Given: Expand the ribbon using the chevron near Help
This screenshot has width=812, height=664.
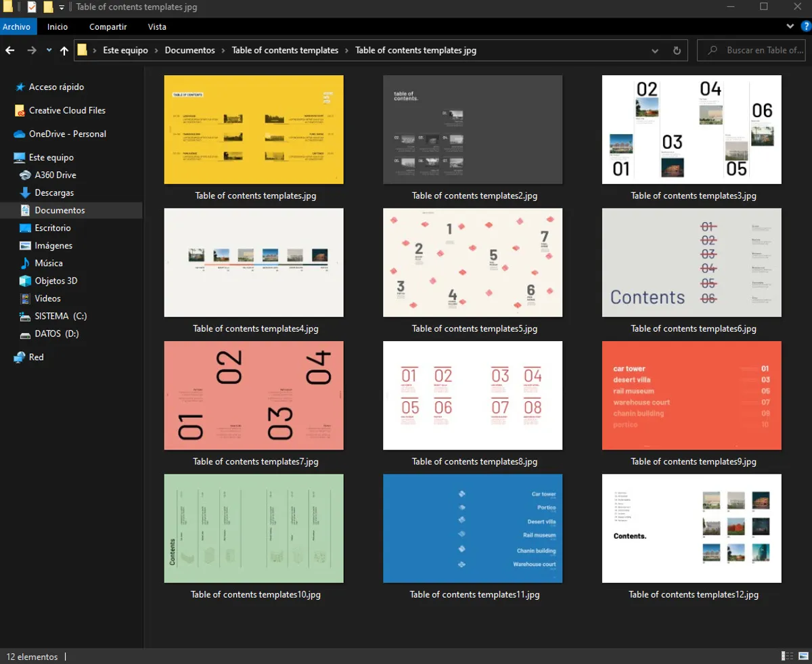Looking at the screenshot, I should 790,26.
